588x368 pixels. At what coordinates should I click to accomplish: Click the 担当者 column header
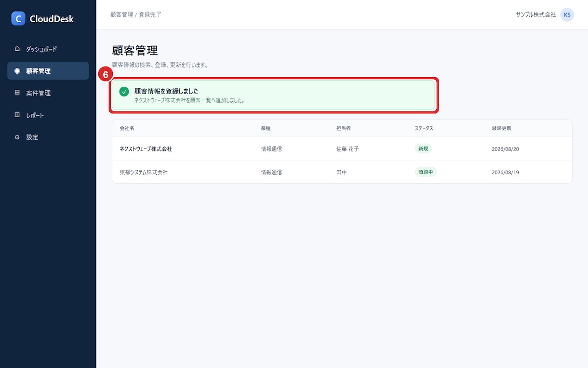tap(344, 128)
